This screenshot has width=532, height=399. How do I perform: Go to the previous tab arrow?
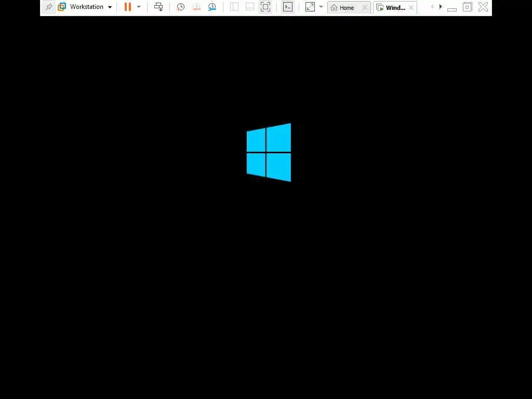[x=432, y=7]
